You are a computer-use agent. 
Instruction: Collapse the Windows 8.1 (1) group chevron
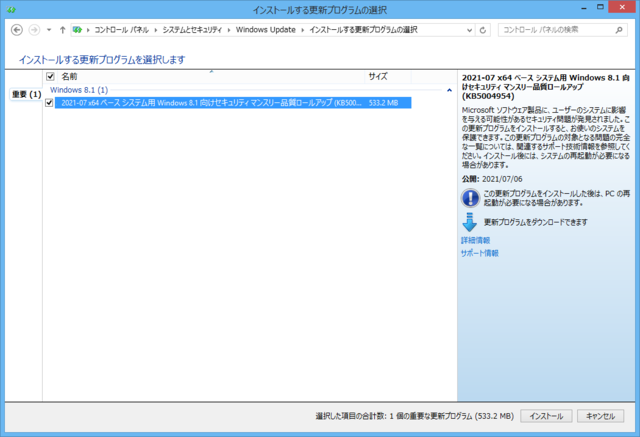pos(449,90)
